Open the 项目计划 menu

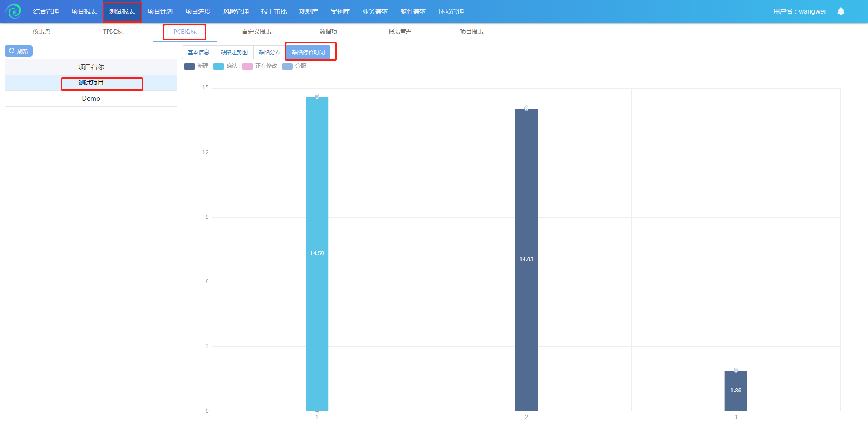coord(160,11)
